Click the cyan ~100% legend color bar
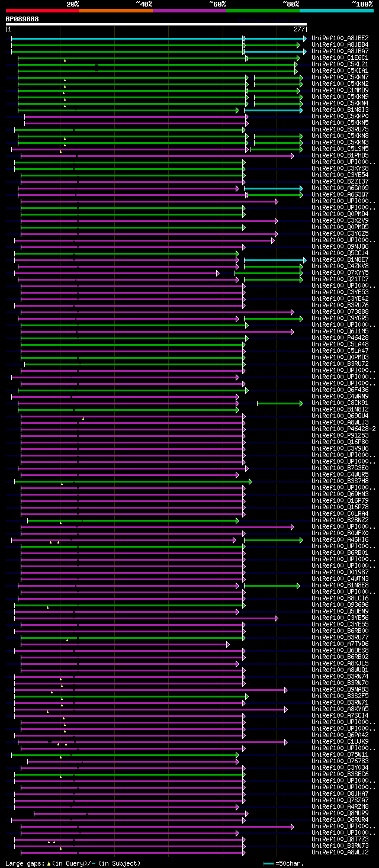Image resolution: width=379 pixels, height=868 pixels. coord(336,11)
